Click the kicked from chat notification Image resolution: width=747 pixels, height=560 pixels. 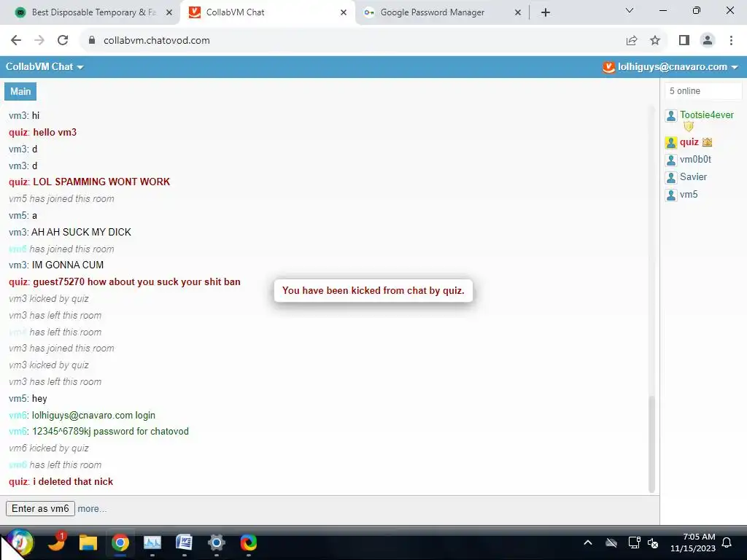tap(373, 290)
